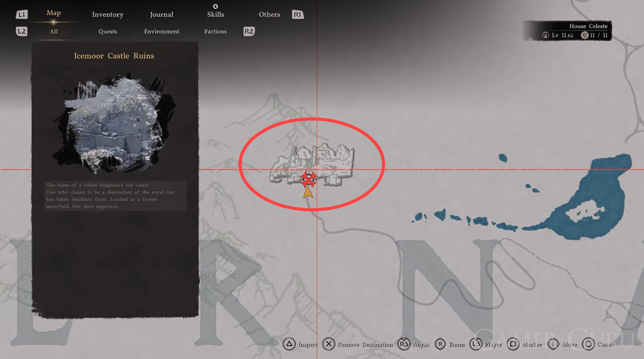
Task: Click the Player prompt label
Action: click(x=493, y=345)
